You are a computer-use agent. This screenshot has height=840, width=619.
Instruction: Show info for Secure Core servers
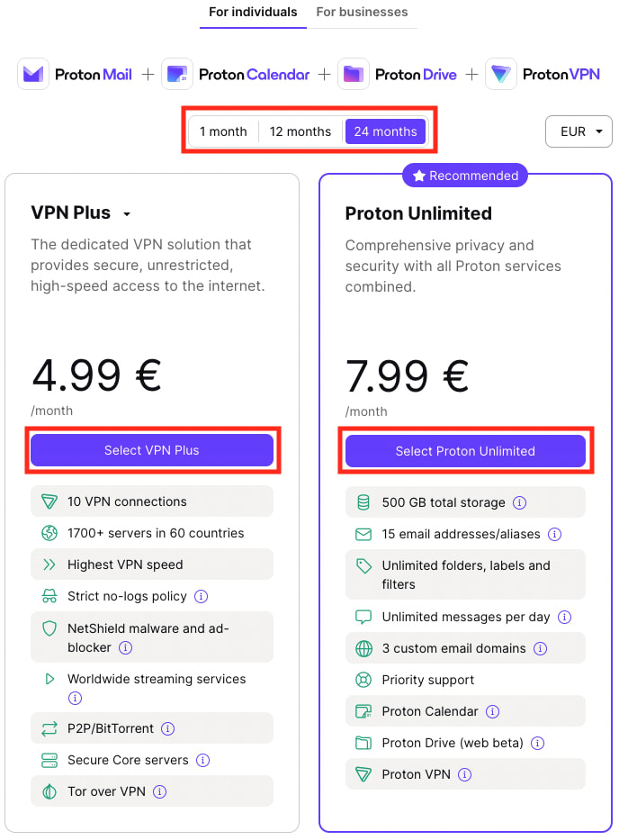coord(203,760)
